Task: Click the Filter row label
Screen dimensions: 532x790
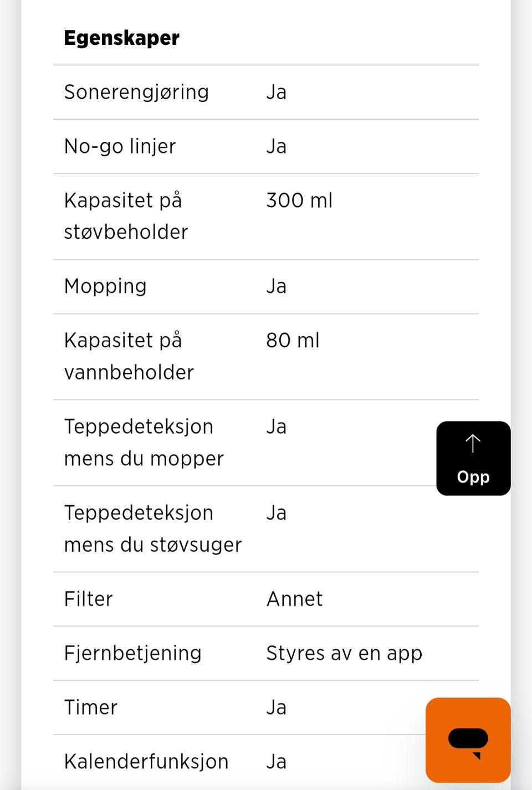Action: [x=89, y=599]
